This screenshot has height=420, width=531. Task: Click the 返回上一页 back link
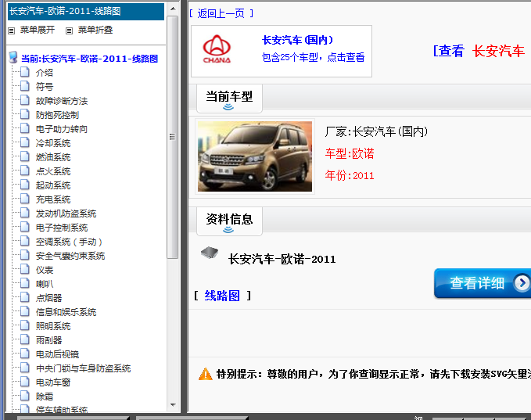pyautogui.click(x=221, y=13)
